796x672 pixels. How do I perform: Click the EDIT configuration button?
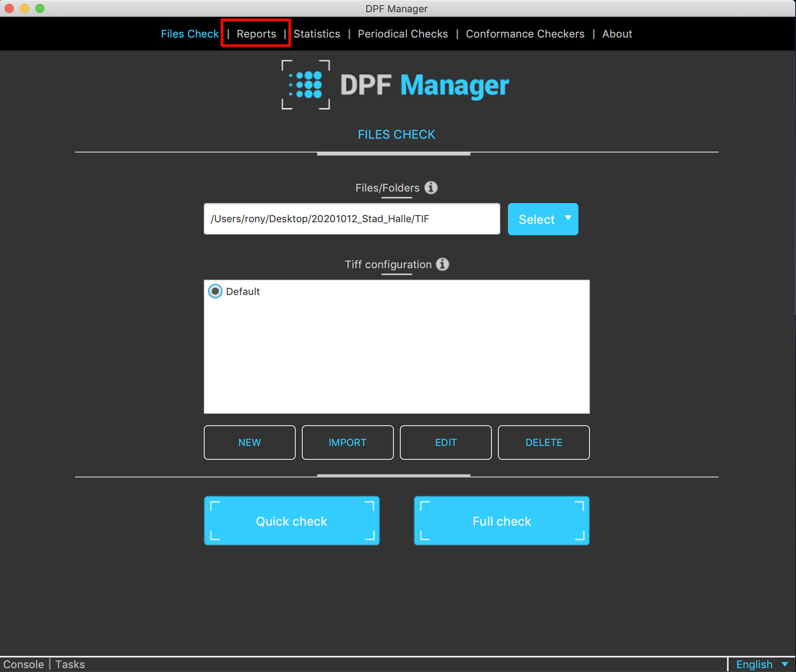coord(445,443)
